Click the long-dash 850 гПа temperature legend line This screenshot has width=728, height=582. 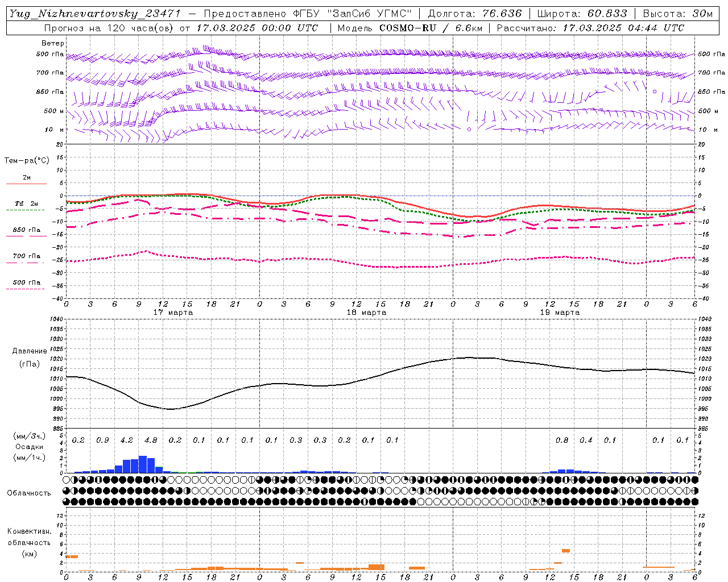(x=26, y=236)
